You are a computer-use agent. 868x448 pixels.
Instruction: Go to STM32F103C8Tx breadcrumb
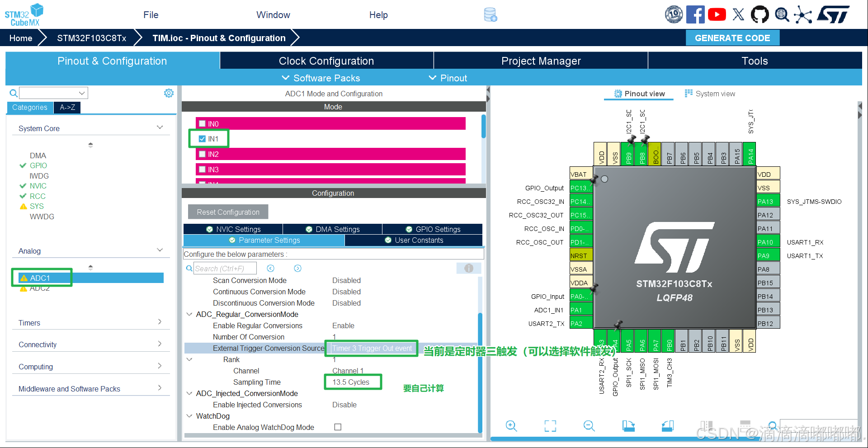coord(91,38)
